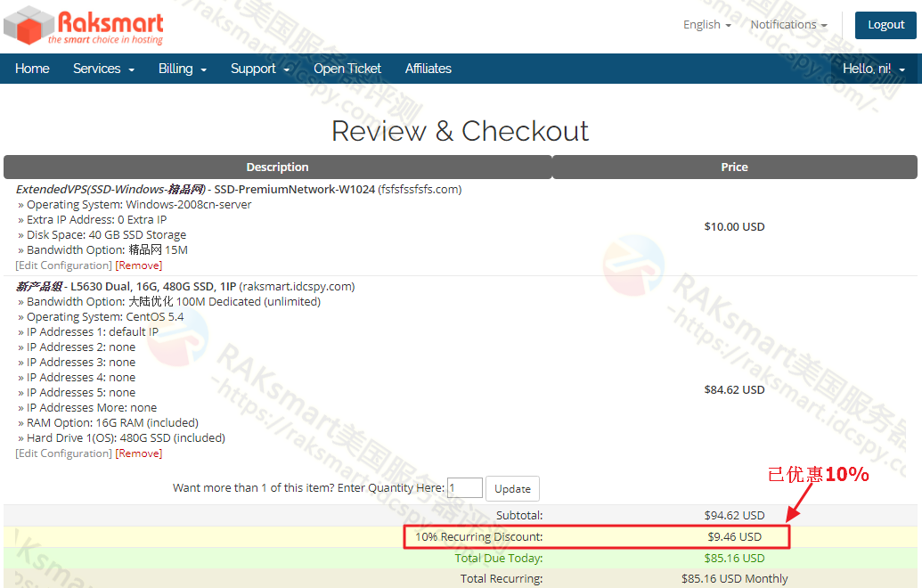The image size is (922, 588).
Task: Select the RAM Option 16G RAM line
Action: coord(108,423)
